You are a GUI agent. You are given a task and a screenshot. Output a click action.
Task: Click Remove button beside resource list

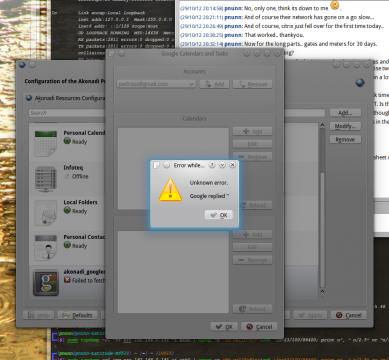coord(345,139)
